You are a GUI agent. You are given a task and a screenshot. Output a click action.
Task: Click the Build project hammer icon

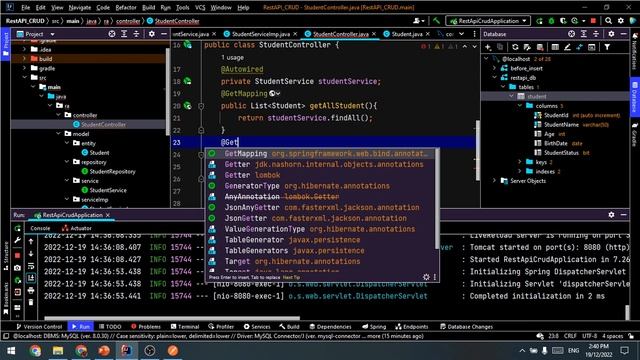coord(436,20)
